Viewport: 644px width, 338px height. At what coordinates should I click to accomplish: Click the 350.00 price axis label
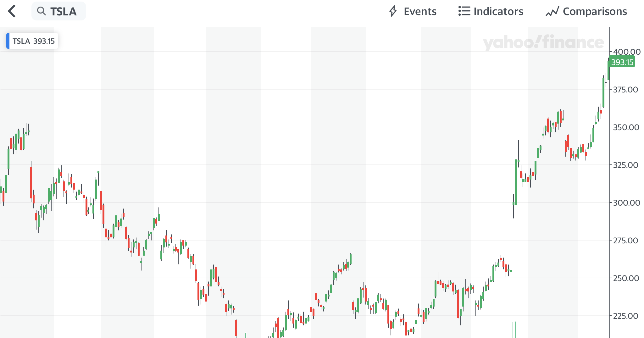click(x=626, y=127)
